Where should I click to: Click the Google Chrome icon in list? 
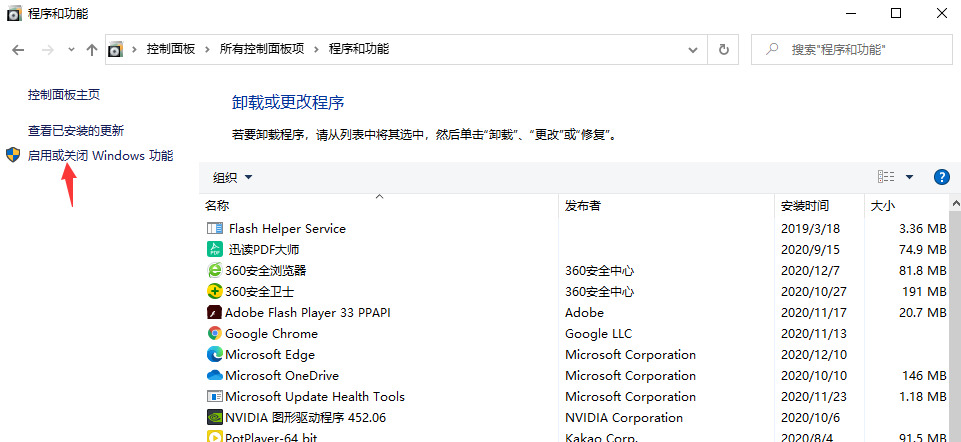click(214, 334)
